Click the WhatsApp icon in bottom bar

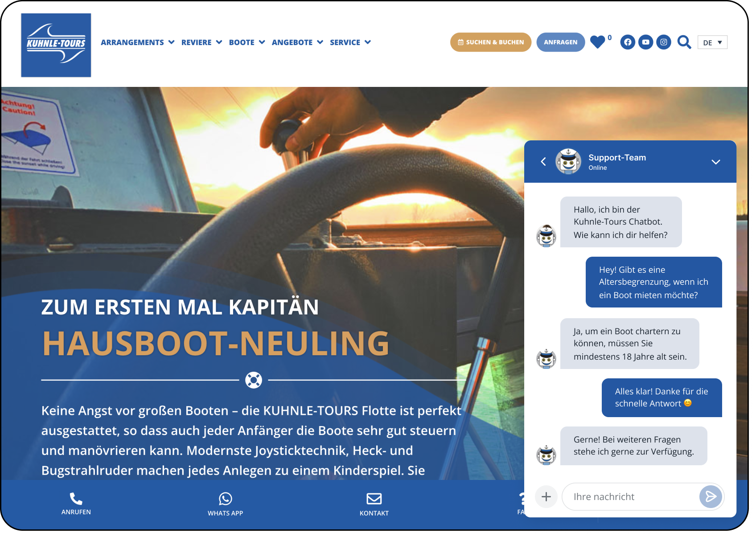[x=225, y=499]
